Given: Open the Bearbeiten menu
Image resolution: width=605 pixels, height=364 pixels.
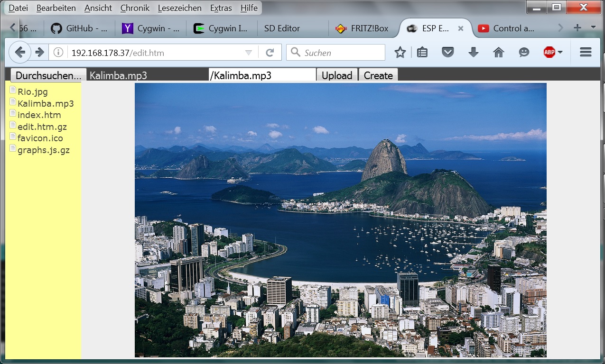Looking at the screenshot, I should (56, 8).
